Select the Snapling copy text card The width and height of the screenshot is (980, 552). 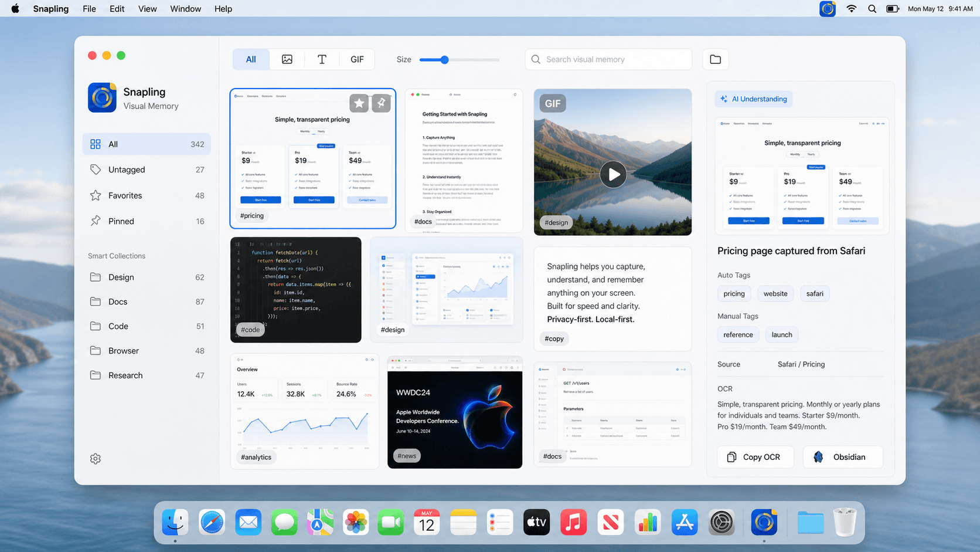(x=612, y=299)
